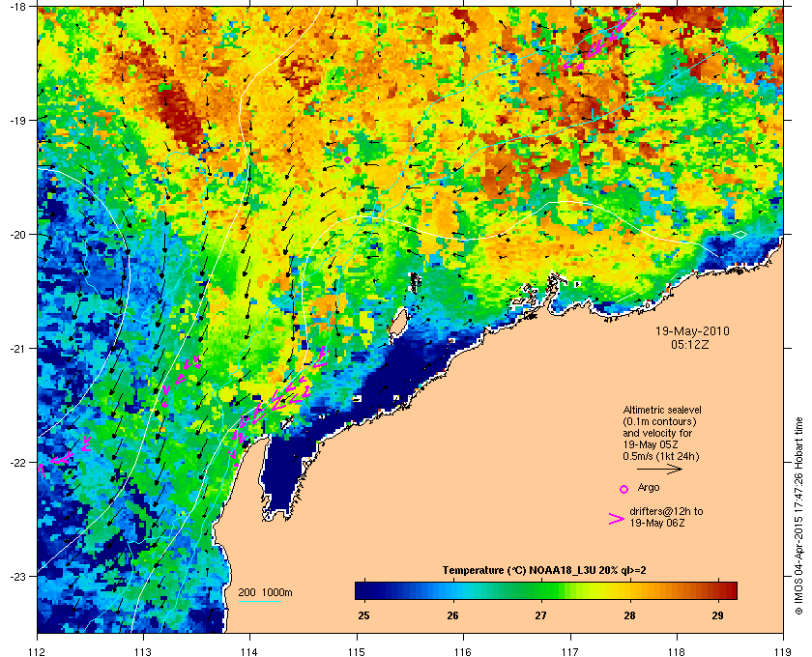Screen dimensions: 812x657
Task: Click the 19-May-2010 date label
Action: [692, 331]
